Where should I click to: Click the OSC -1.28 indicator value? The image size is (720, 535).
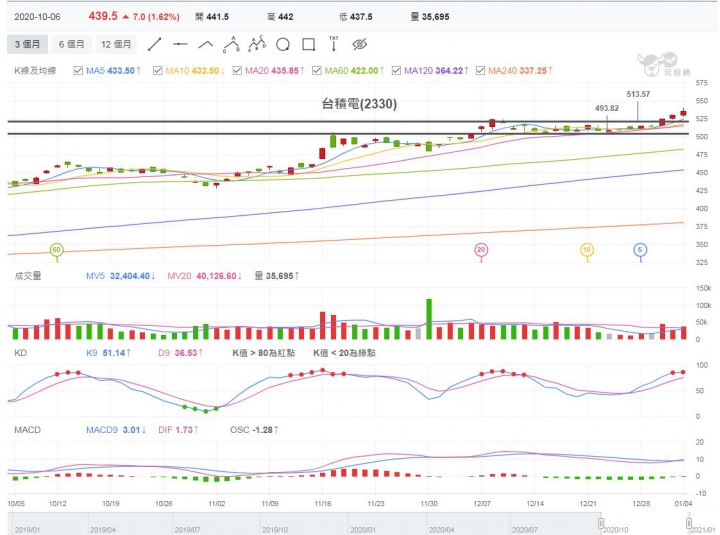click(x=254, y=430)
